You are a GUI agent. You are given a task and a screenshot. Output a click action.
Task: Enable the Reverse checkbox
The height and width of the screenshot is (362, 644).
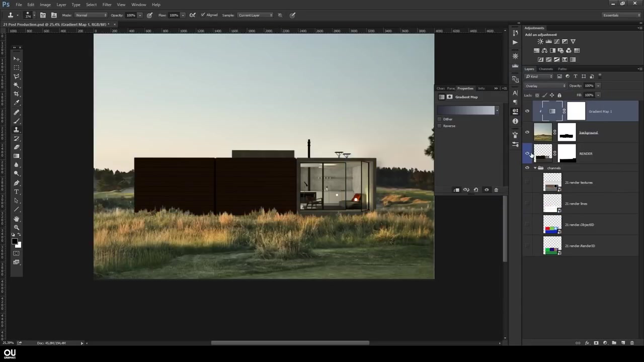[440, 126]
